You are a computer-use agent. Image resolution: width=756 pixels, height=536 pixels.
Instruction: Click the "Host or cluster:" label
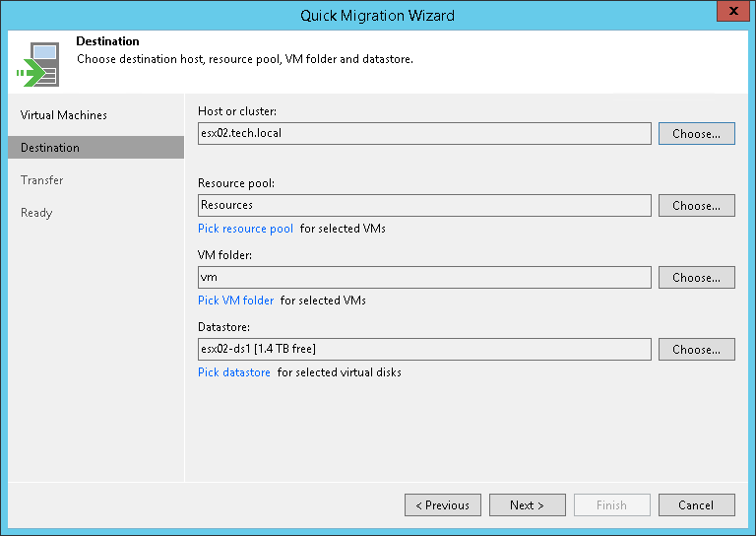[237, 111]
